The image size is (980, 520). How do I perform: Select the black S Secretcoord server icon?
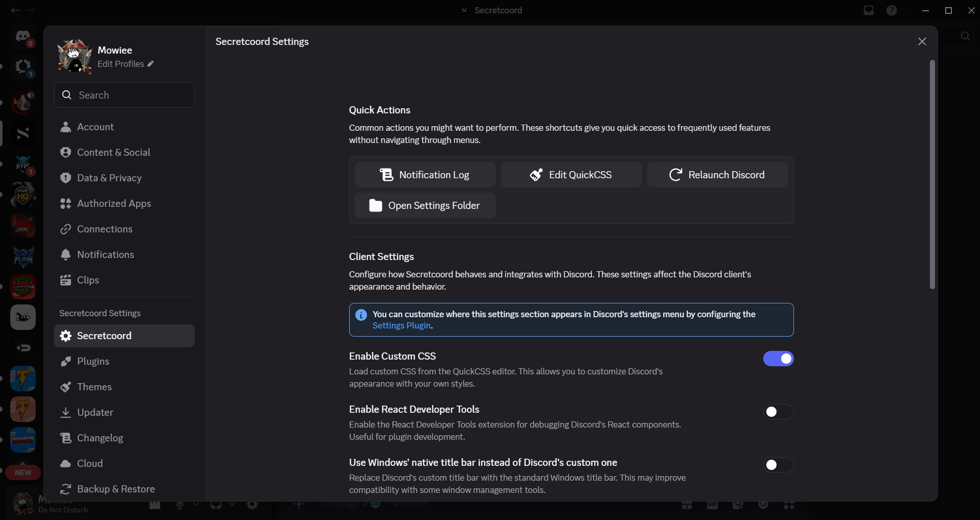pyautogui.click(x=23, y=133)
